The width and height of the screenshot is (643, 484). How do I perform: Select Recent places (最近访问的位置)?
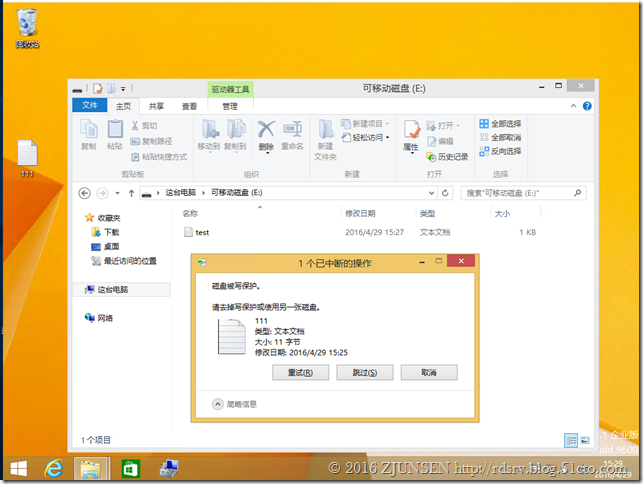point(124,261)
